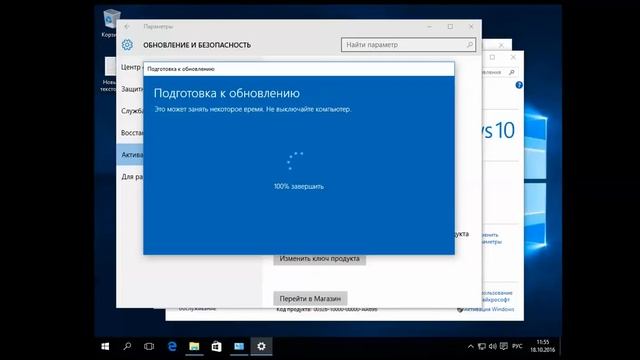Close the Параметры settings window
The image size is (640, 360).
coord(471,27)
